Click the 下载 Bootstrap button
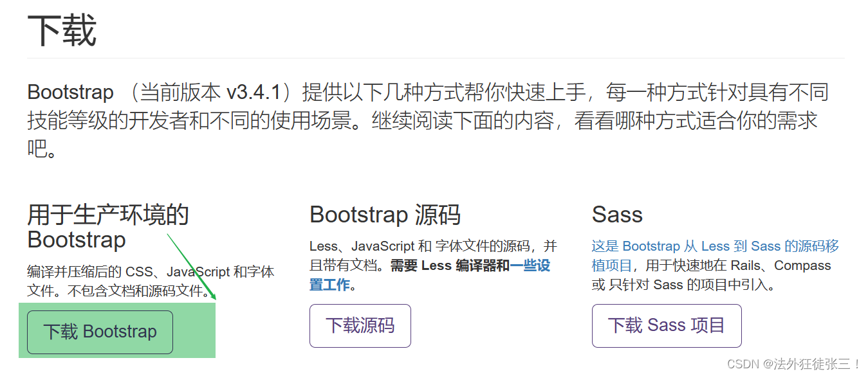Viewport: 868px width, 376px height. click(100, 332)
